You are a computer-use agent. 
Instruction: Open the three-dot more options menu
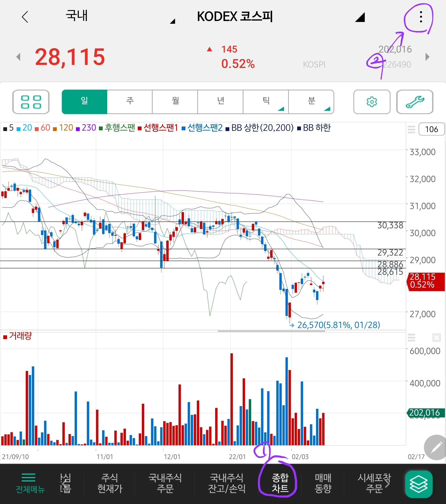(421, 17)
